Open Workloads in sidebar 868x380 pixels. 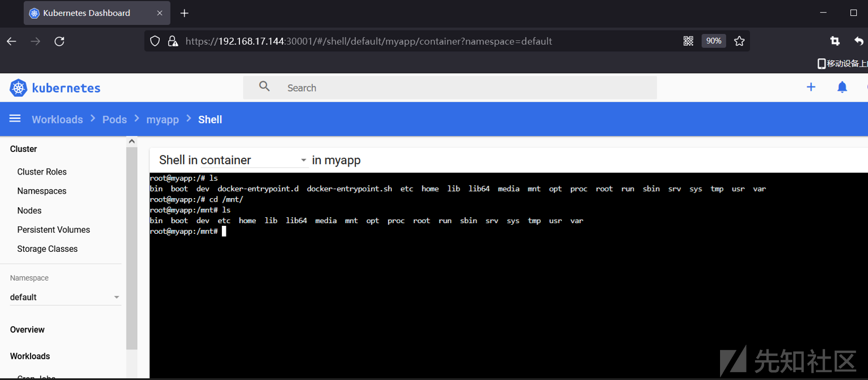(30, 356)
